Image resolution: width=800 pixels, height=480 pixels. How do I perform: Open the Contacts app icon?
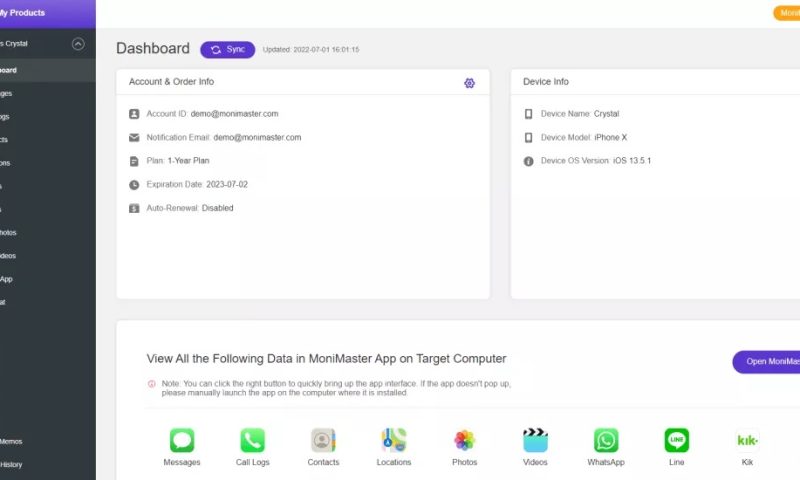click(323, 440)
